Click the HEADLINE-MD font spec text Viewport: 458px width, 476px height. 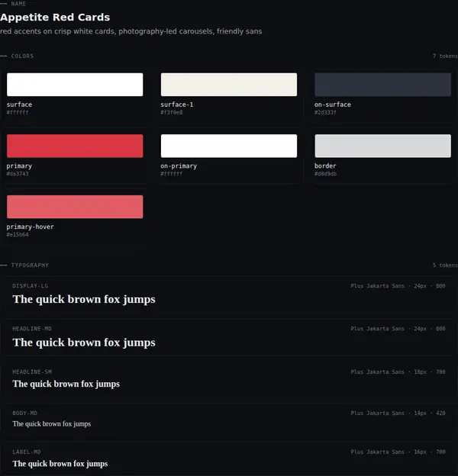click(x=398, y=329)
